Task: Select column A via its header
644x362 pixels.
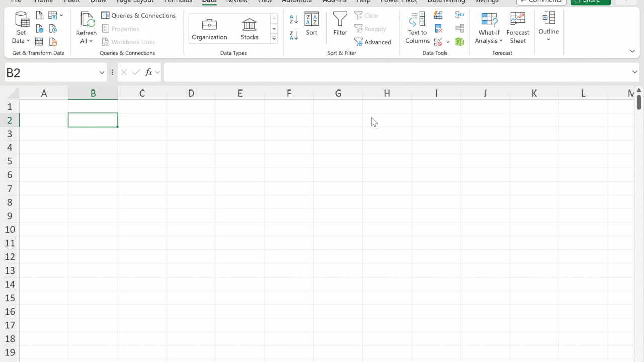Action: [x=44, y=93]
